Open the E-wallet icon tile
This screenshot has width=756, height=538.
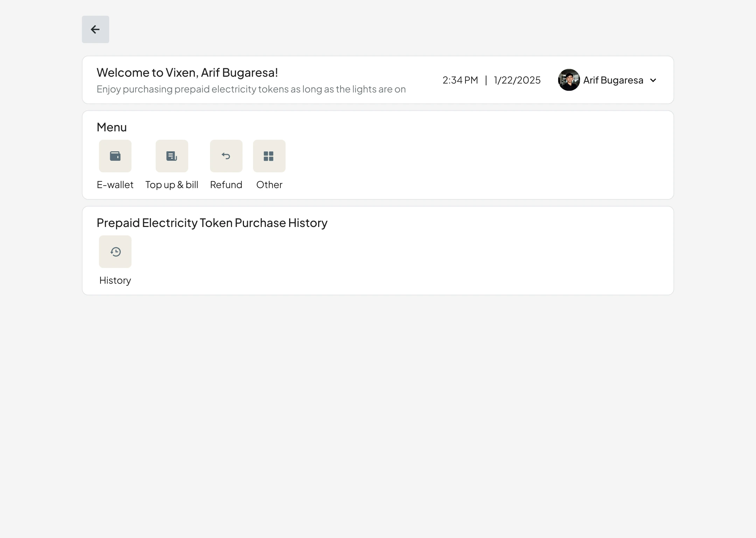point(115,156)
